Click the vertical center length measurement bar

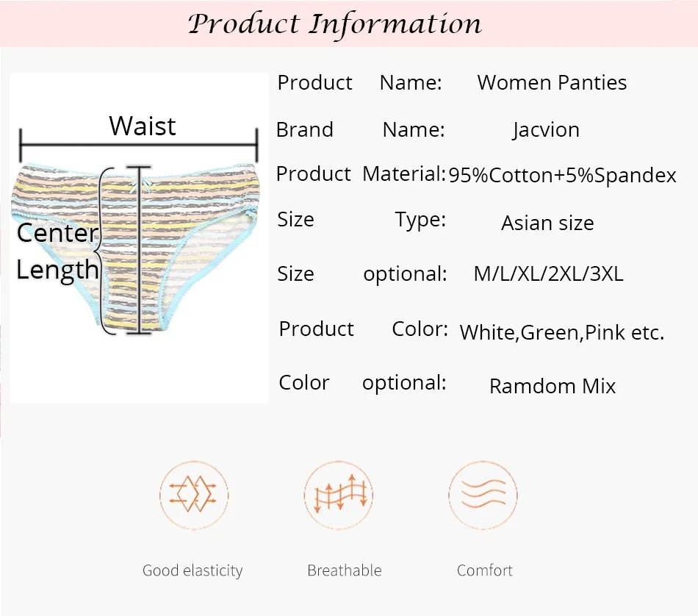point(140,250)
